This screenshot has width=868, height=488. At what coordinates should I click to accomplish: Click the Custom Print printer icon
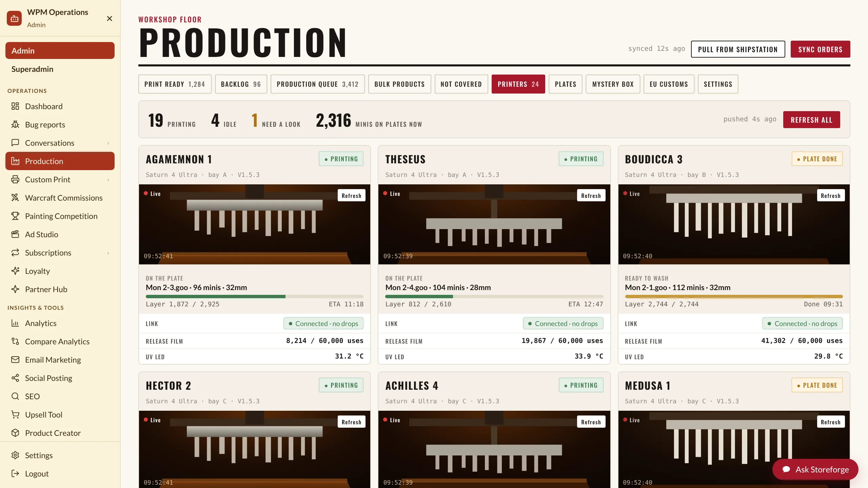click(x=15, y=180)
